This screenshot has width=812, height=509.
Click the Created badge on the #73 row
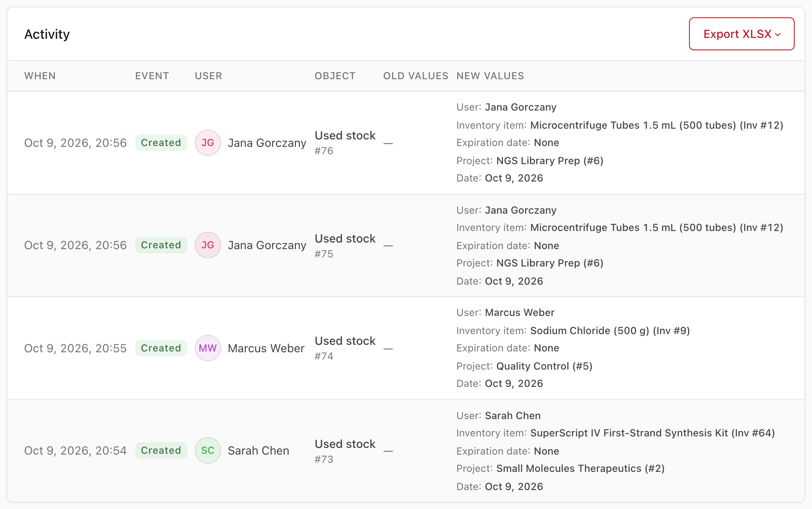point(161,450)
